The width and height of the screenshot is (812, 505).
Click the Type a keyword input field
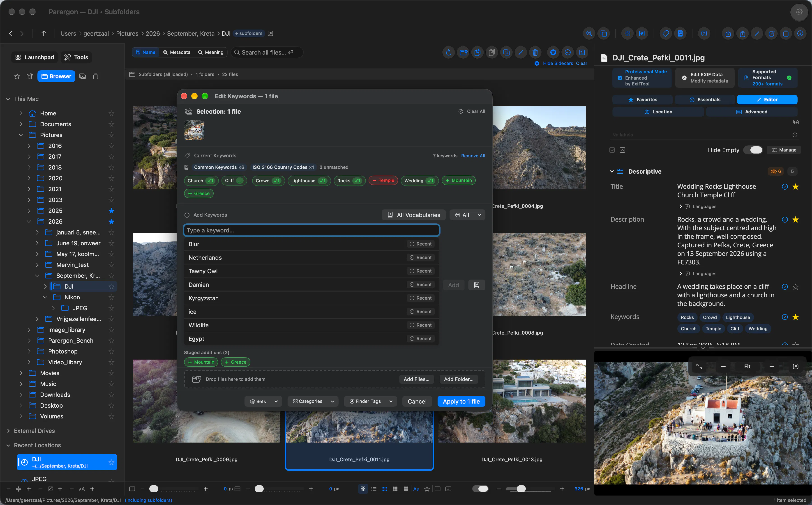pos(311,230)
